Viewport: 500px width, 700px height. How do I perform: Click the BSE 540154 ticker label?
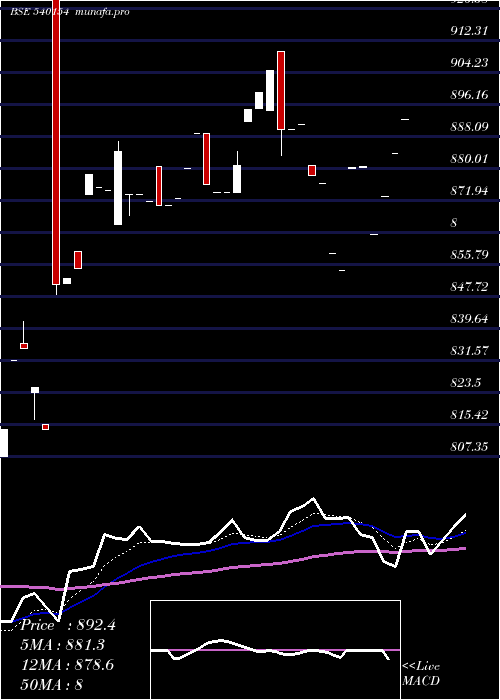(x=39, y=12)
